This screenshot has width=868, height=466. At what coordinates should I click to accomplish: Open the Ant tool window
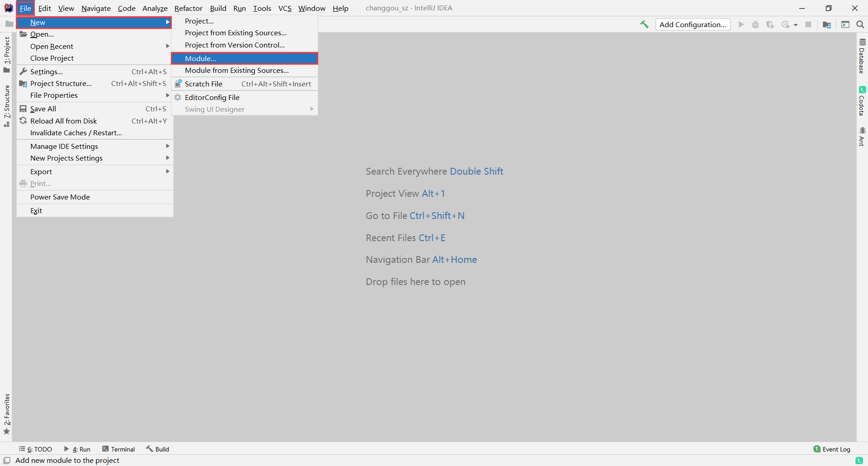coord(862,136)
